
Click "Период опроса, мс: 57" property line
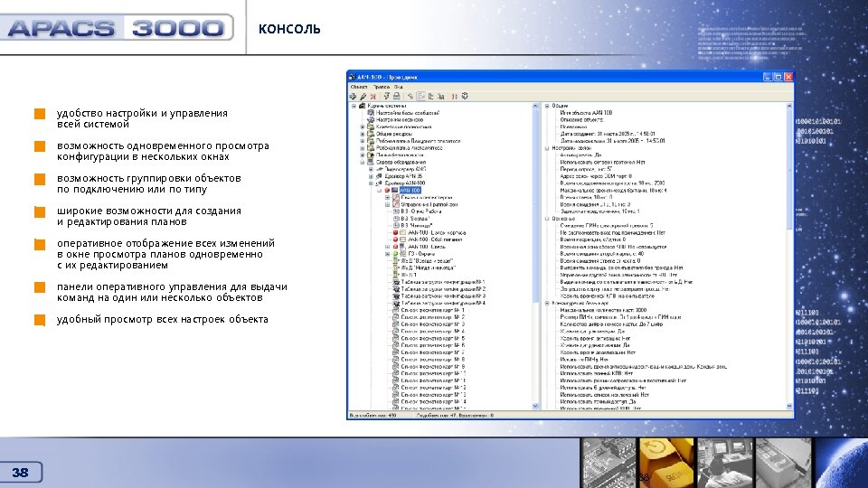click(586, 169)
